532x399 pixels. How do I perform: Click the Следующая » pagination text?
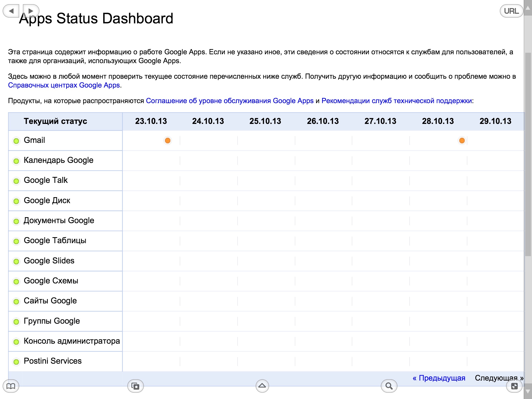tap(499, 378)
